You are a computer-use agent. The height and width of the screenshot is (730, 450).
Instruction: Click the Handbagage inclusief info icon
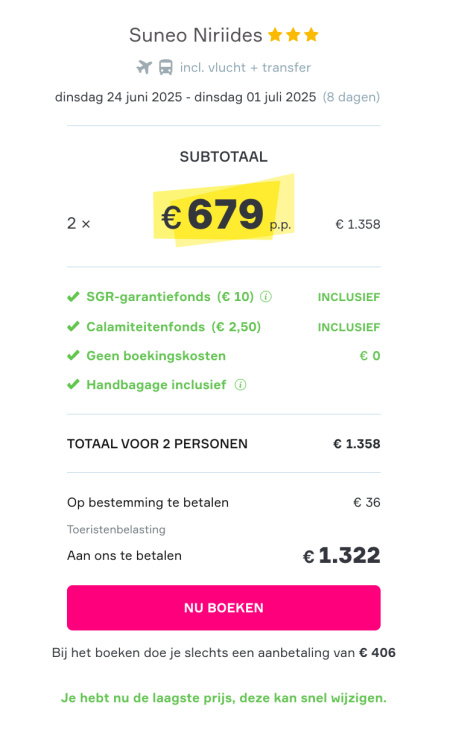[x=241, y=385]
